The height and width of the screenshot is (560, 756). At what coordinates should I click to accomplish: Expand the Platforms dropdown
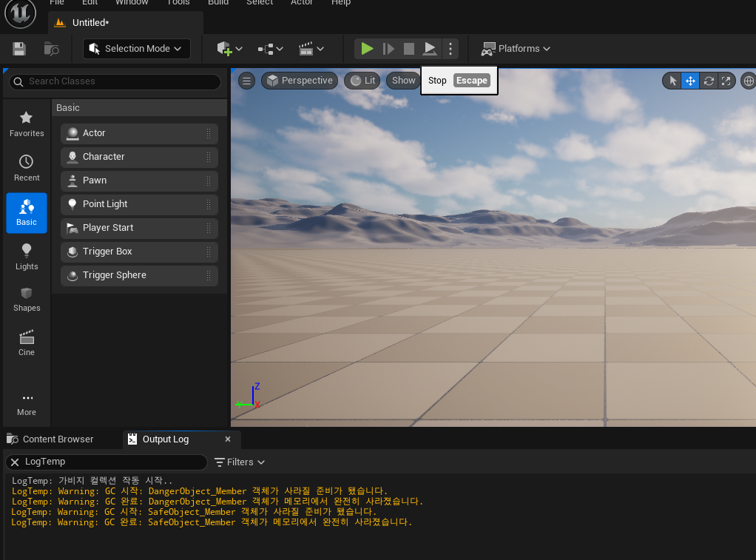click(x=516, y=49)
